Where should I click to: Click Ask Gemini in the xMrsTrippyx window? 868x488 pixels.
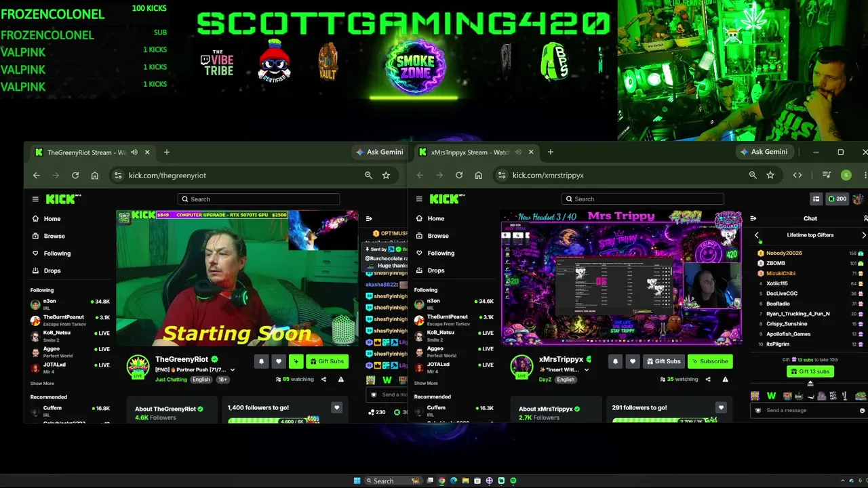(x=764, y=152)
